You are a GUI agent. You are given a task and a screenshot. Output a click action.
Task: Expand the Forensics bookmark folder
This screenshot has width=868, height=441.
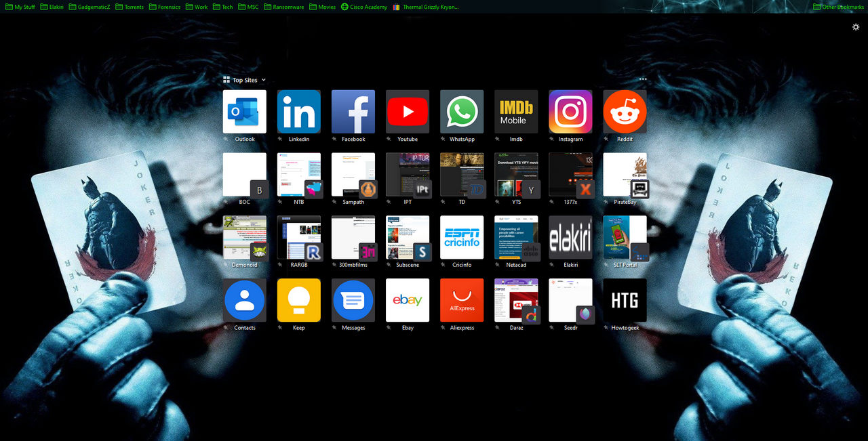pos(164,7)
